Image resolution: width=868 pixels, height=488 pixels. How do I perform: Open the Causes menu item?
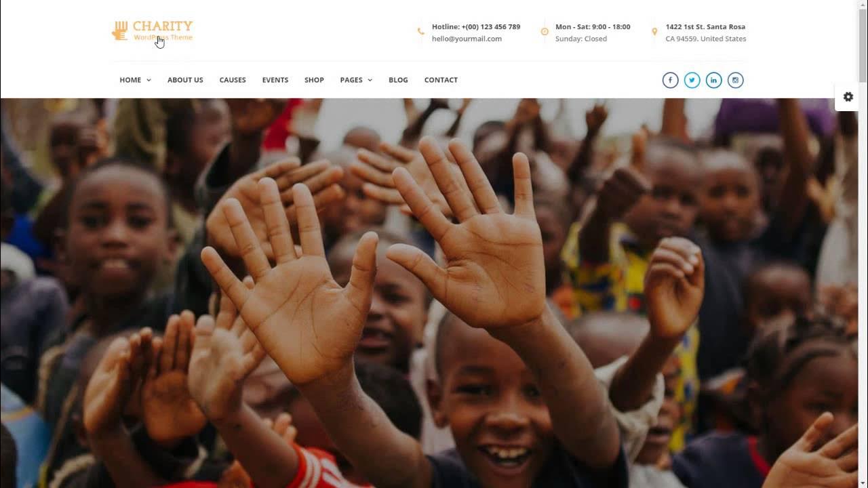[233, 80]
